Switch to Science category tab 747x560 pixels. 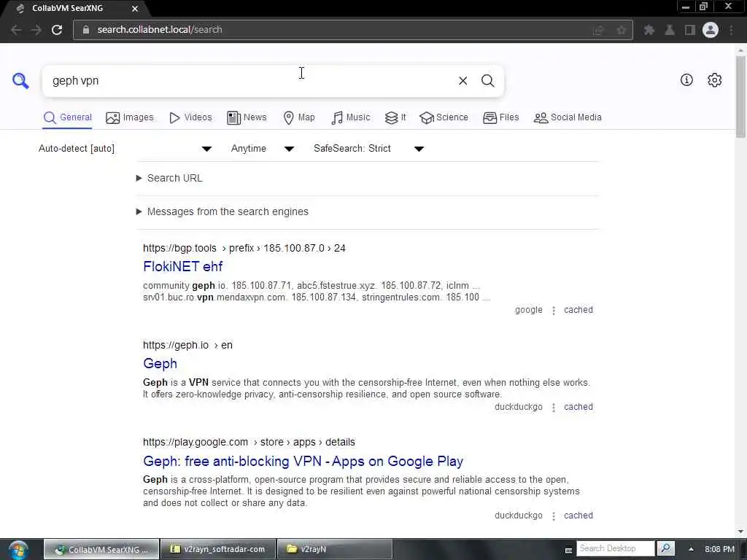444,117
